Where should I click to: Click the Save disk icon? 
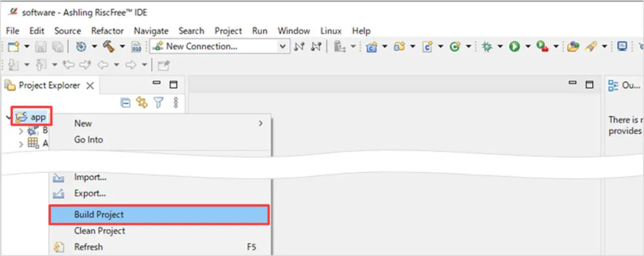coord(41,47)
